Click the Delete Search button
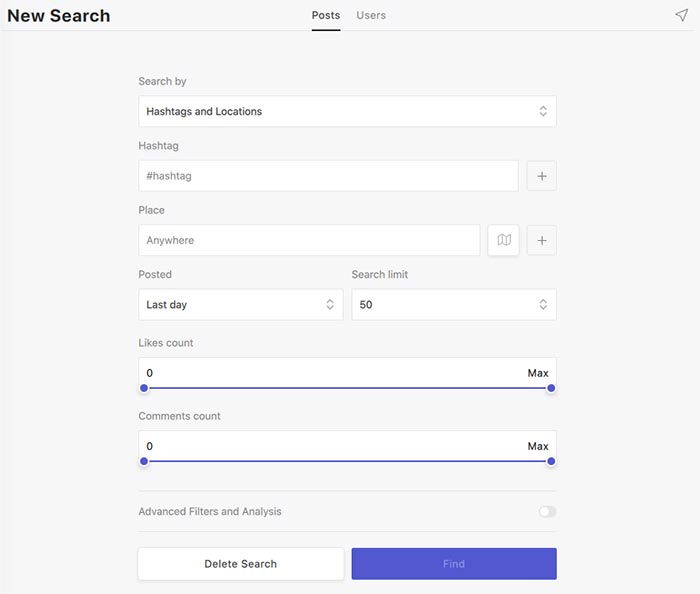Image resolution: width=700 pixels, height=594 pixels. coord(241,564)
